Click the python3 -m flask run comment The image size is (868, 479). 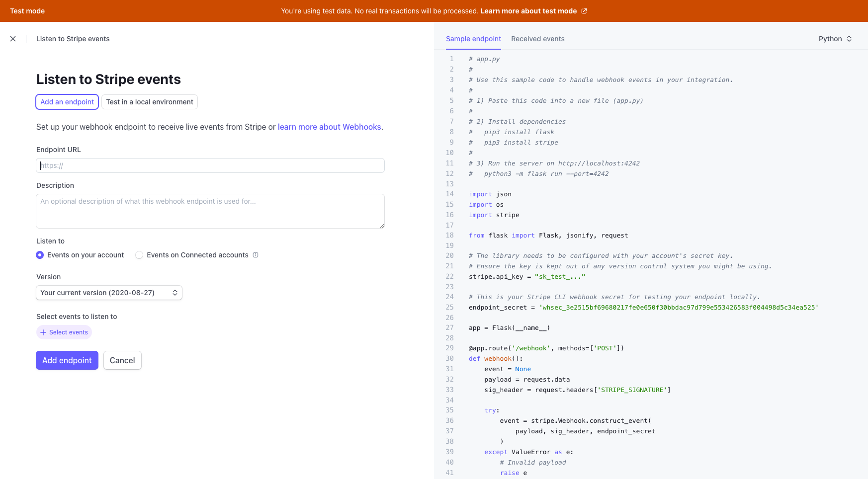538,174
